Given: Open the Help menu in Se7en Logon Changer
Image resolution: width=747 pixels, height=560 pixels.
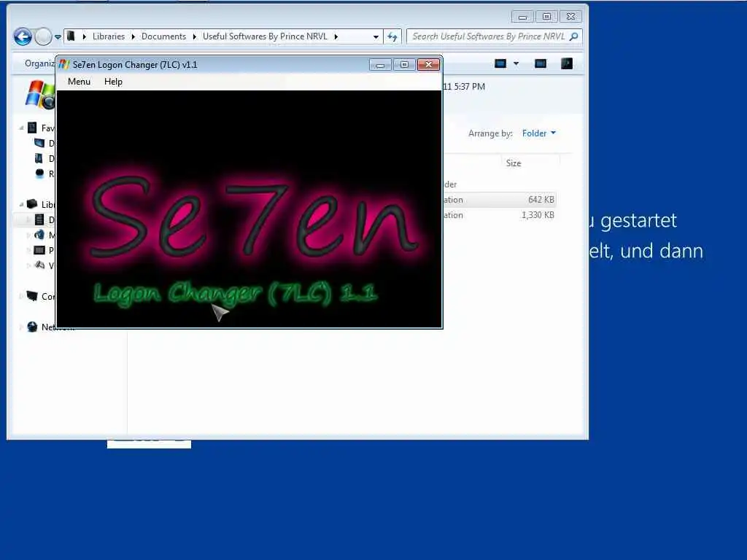Looking at the screenshot, I should click(x=113, y=82).
